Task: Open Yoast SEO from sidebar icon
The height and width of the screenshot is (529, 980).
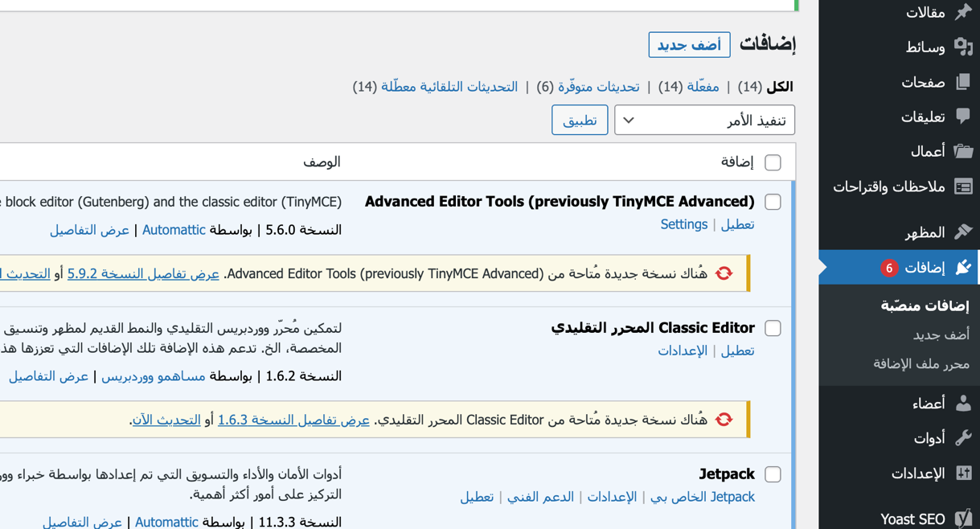Action: click(x=962, y=519)
